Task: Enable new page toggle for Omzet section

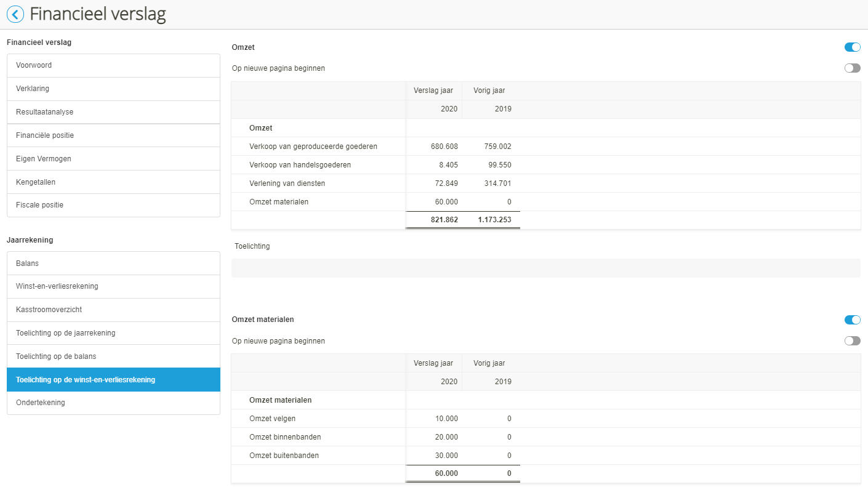Action: point(853,68)
